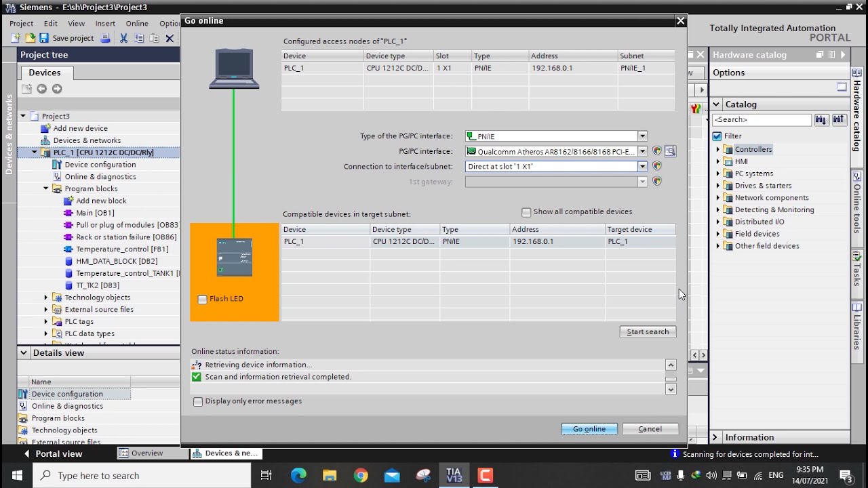Screen dimensions: 868x488
Task: Open the Edit menu
Action: (x=51, y=23)
